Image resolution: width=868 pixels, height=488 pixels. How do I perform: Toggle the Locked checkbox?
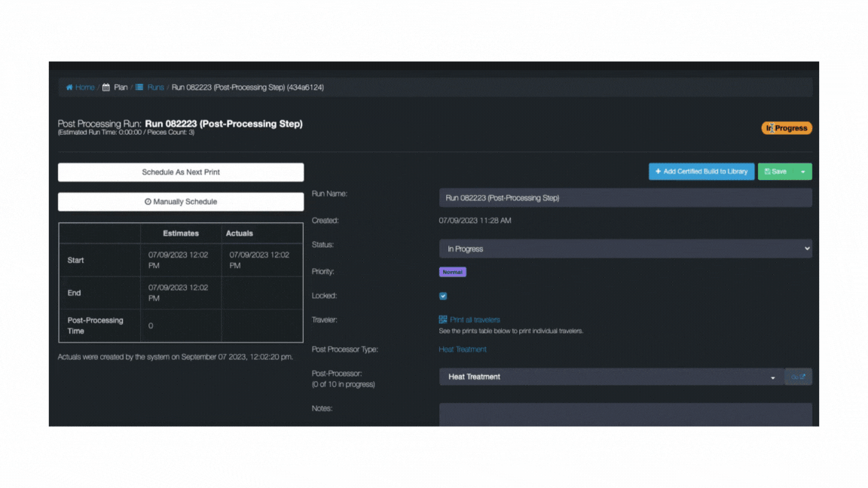[x=443, y=296]
